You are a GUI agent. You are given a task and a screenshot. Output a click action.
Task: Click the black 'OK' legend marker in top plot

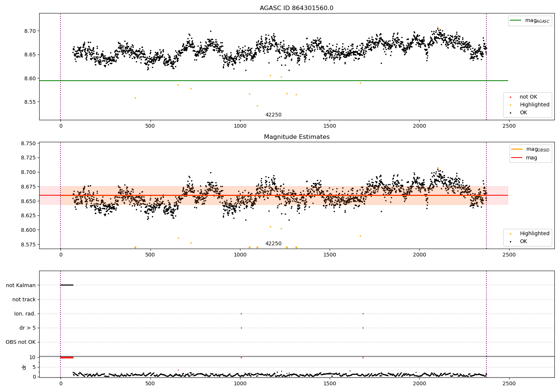coord(510,113)
